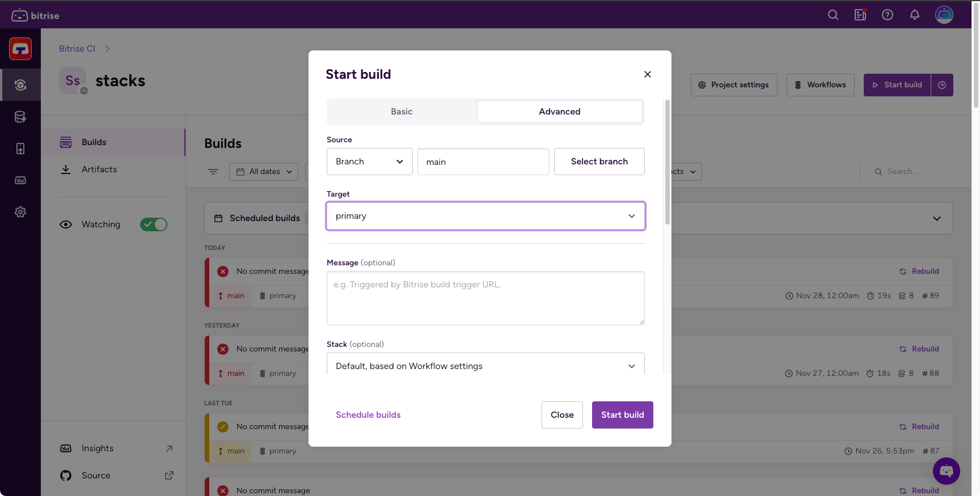Screen dimensions: 980x496
Task: Open the settings gear in left sidebar
Action: pos(20,212)
